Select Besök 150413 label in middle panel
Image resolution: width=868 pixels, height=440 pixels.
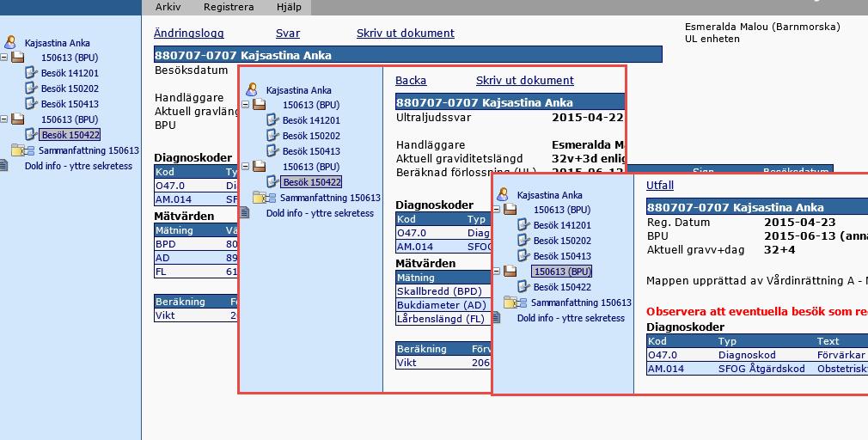click(311, 151)
